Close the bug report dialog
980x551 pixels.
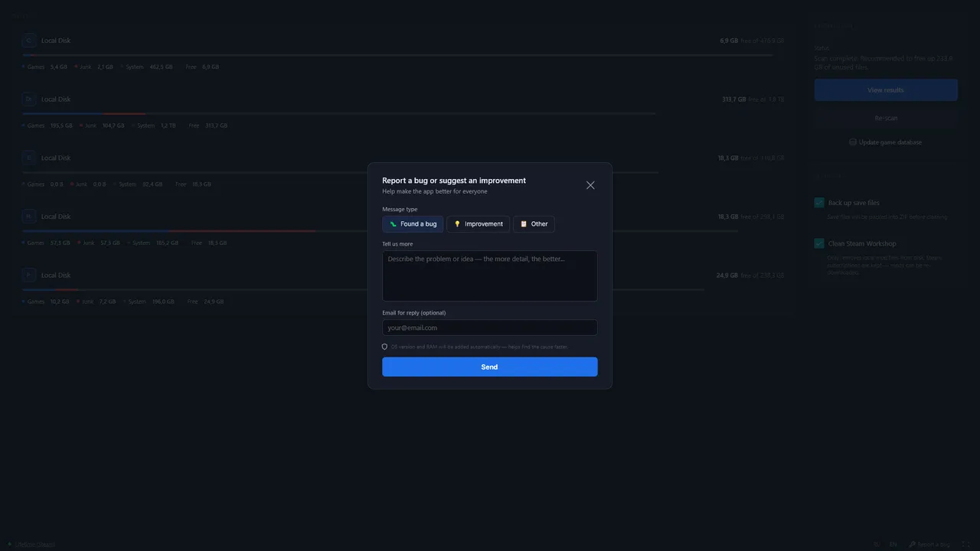point(590,185)
